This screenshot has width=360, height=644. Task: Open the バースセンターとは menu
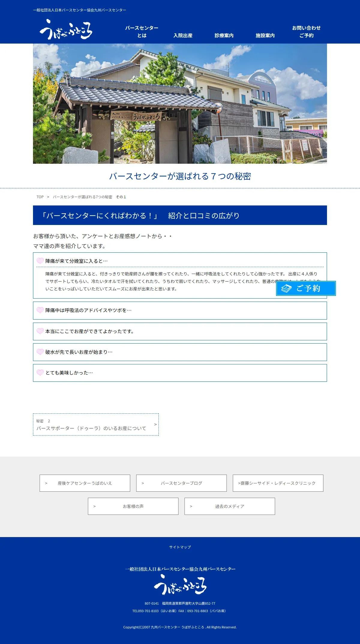coord(142,32)
